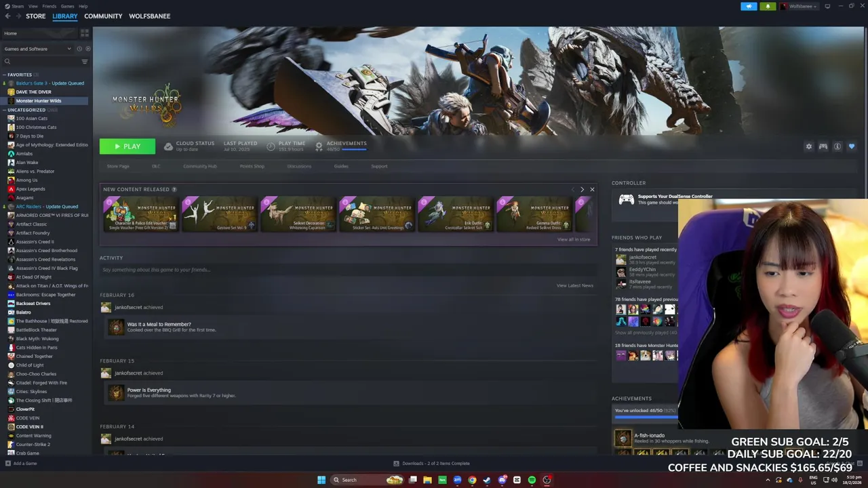
Task: Open the Friends menu
Action: point(50,6)
